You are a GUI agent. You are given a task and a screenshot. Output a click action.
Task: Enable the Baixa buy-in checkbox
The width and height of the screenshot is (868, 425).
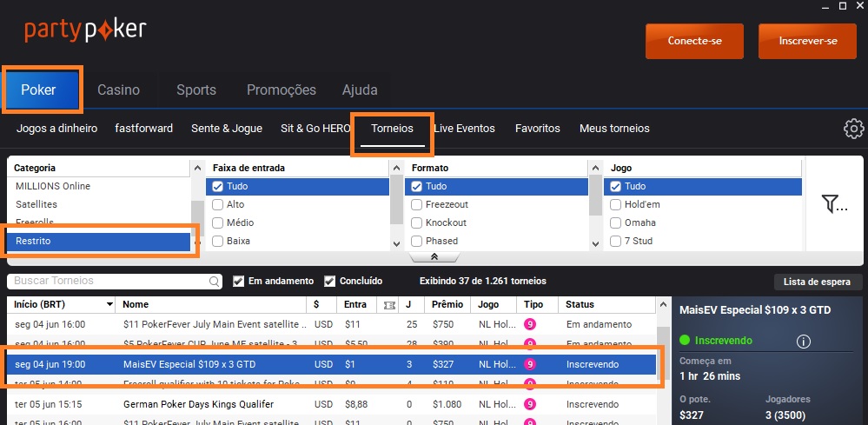click(x=217, y=242)
